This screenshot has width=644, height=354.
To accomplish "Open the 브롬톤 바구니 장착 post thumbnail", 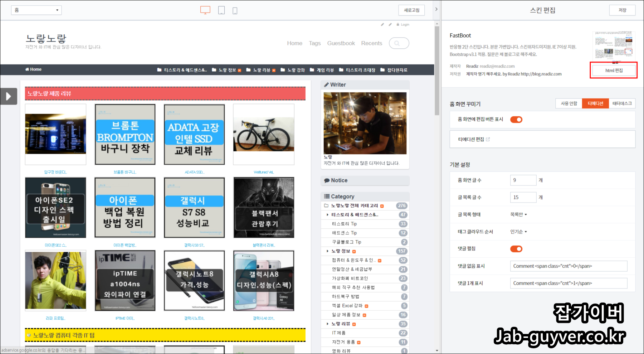I will tap(125, 135).
